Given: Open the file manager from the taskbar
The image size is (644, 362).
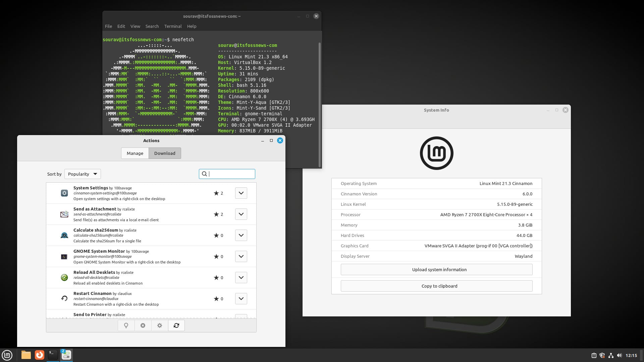Looking at the screenshot, I should [x=26, y=355].
